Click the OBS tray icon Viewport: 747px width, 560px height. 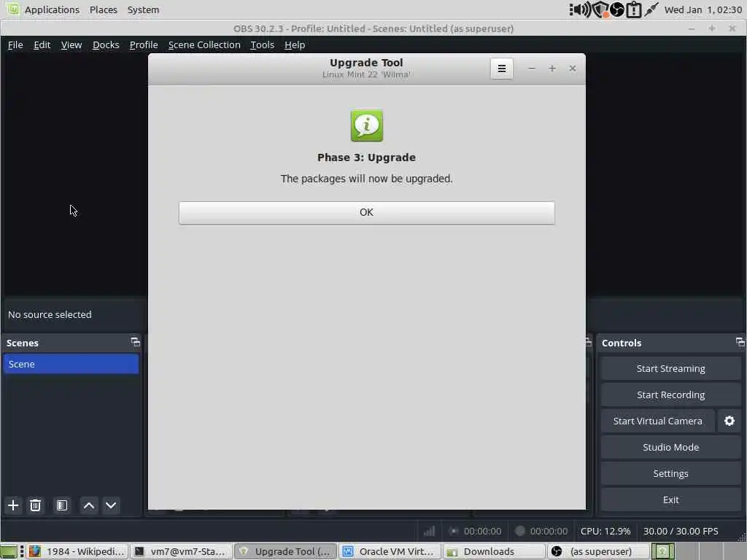tap(617, 9)
